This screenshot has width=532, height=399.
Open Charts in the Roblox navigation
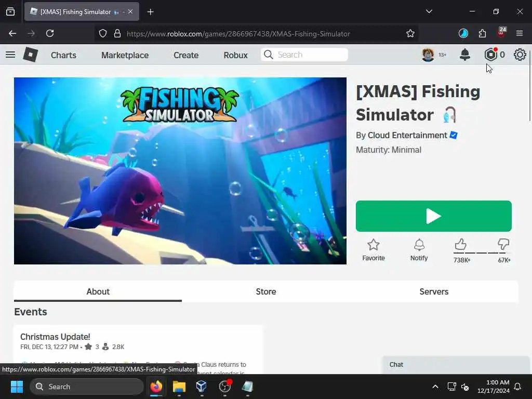(x=63, y=55)
